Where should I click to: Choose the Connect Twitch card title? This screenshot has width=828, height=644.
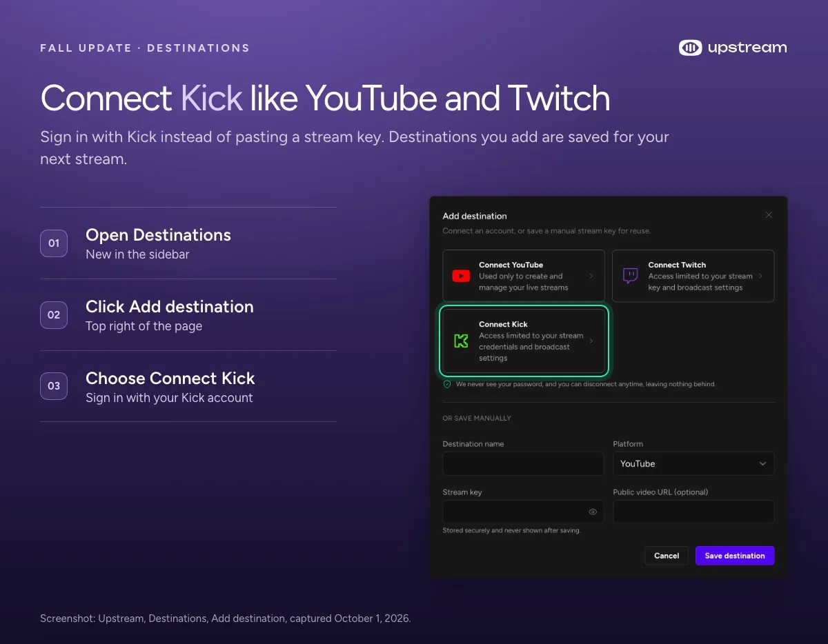point(677,265)
